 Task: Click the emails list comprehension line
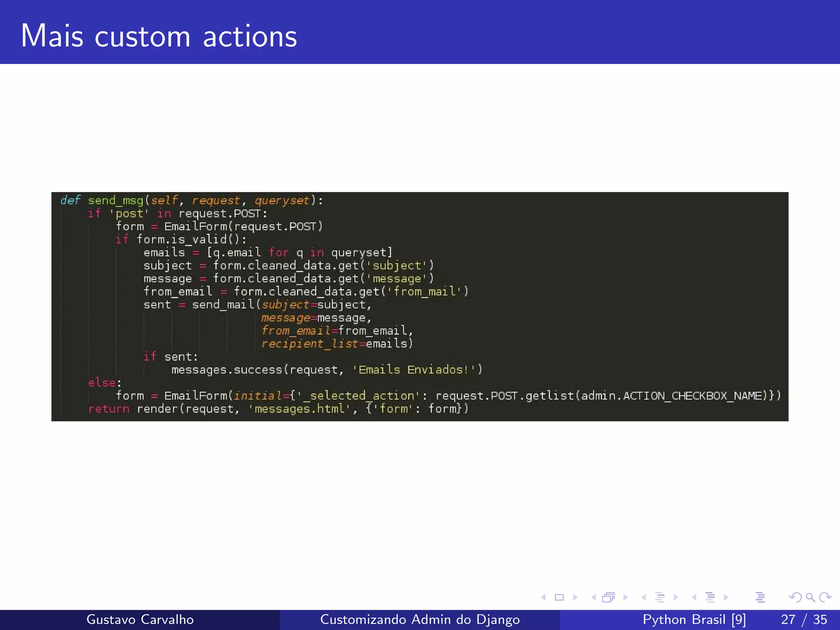[x=268, y=252]
